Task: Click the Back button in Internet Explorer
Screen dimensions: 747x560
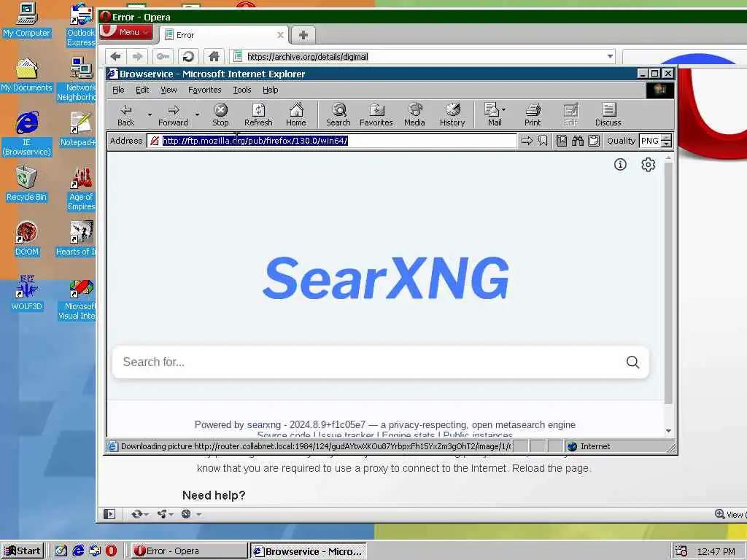Action: click(125, 115)
